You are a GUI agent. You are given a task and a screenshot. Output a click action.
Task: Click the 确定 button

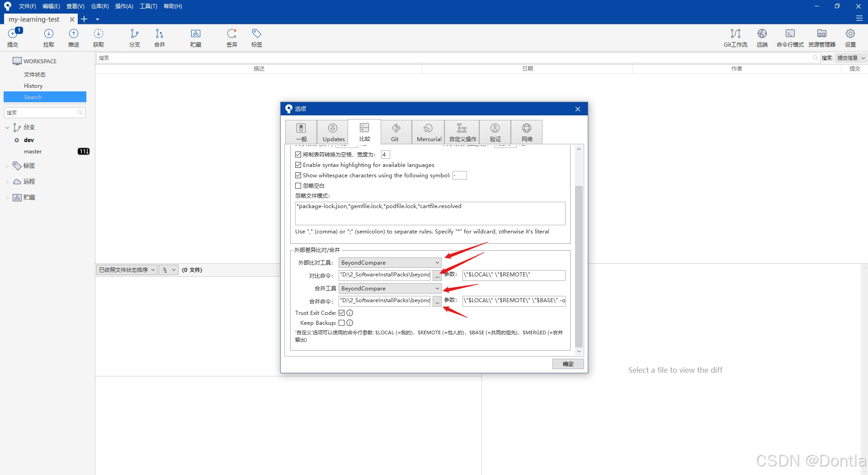[568, 364]
